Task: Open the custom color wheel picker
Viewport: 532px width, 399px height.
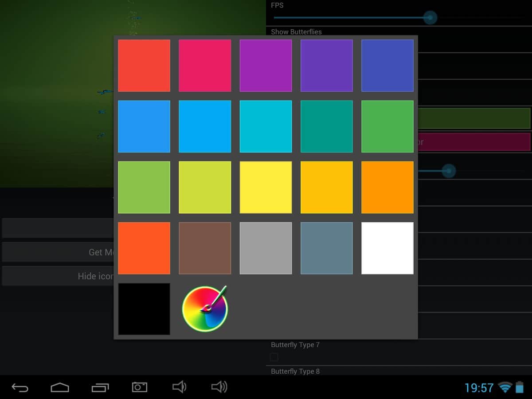Action: (x=205, y=309)
